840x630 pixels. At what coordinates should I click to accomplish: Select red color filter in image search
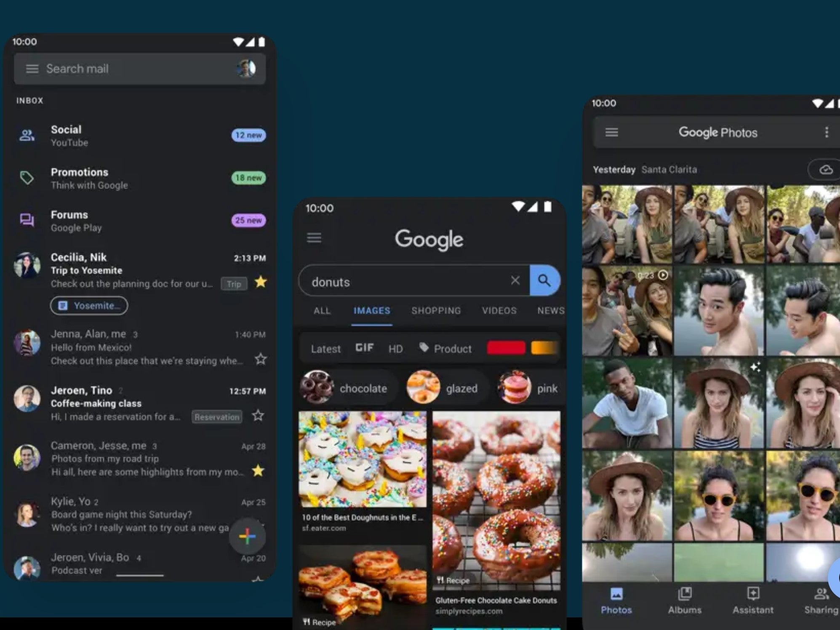pyautogui.click(x=507, y=348)
